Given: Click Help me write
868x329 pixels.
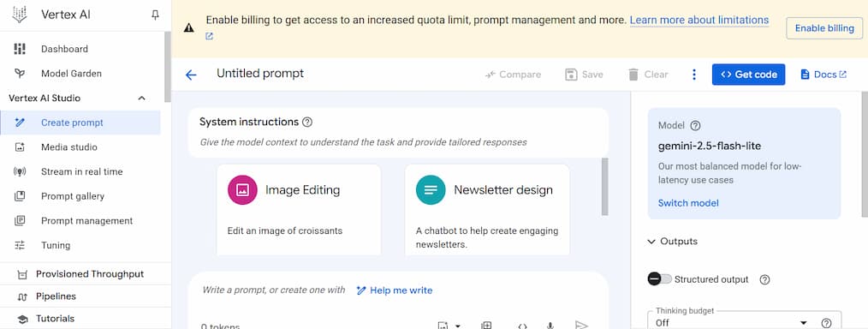Looking at the screenshot, I should point(395,290).
